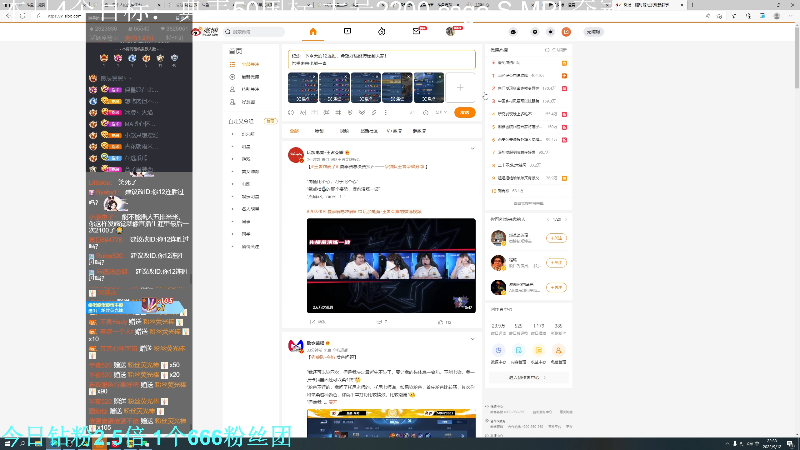Click the schedule clock icon near send
The image size is (800, 450).
(426, 112)
